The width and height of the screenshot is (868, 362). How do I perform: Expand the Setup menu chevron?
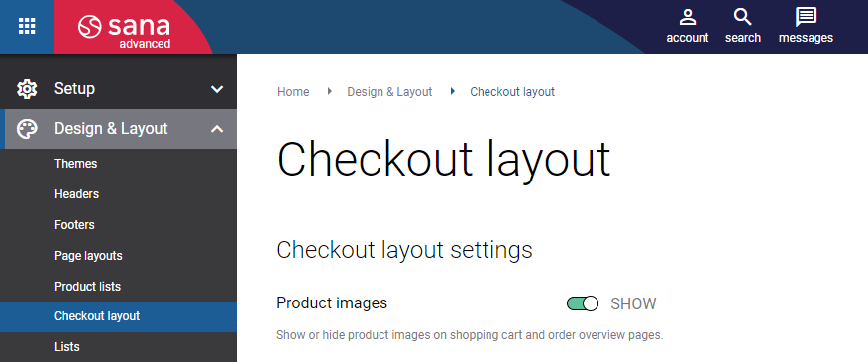click(x=217, y=89)
